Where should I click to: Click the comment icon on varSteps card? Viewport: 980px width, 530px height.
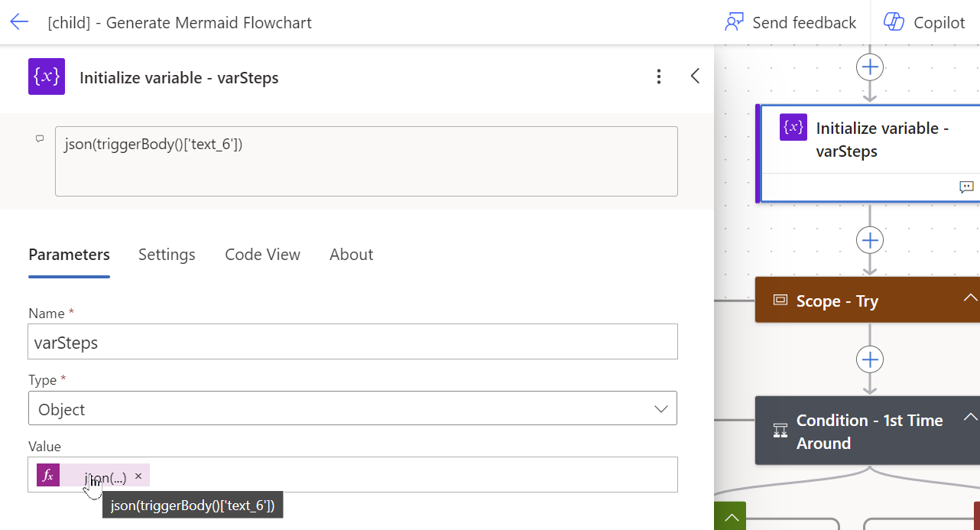966,187
